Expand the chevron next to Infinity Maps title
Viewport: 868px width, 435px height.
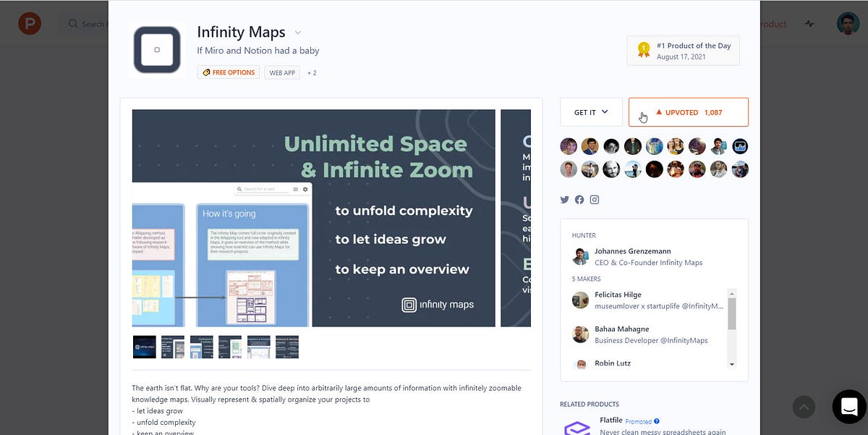coord(297,33)
